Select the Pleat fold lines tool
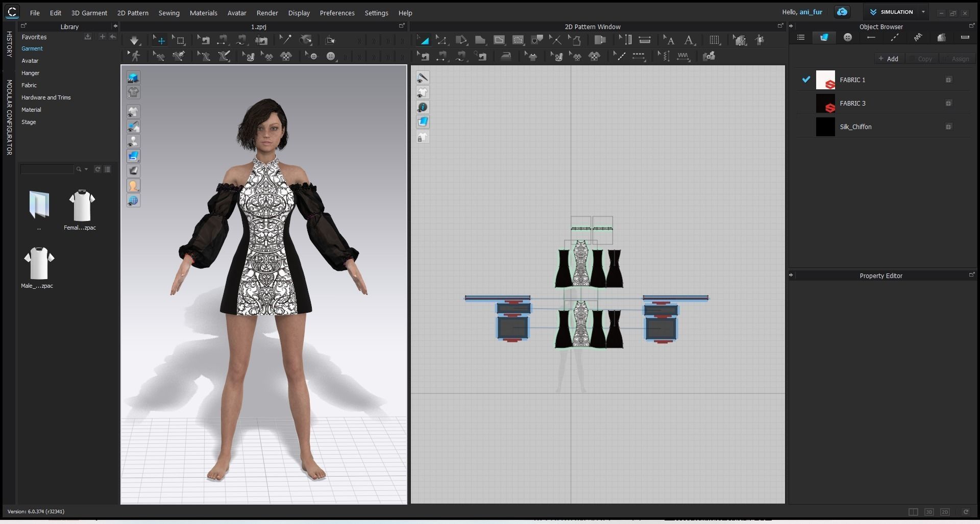Screen dimensions: 980x524 click(x=715, y=40)
